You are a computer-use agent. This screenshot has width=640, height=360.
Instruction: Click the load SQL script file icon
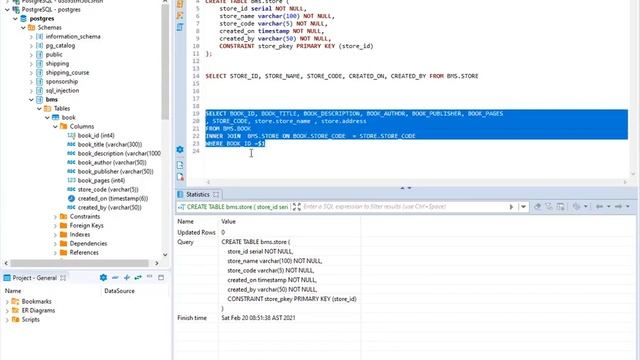point(180,165)
